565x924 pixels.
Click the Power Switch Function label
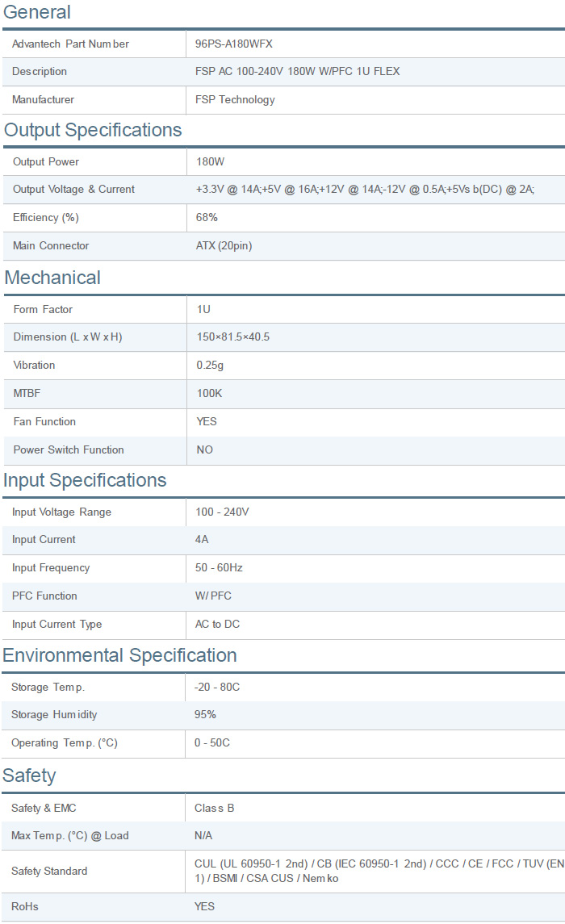tap(69, 450)
